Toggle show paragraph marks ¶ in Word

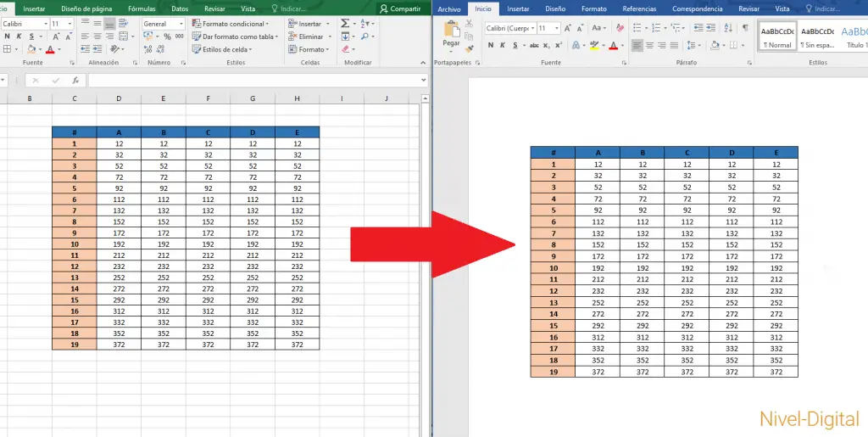[x=745, y=28]
